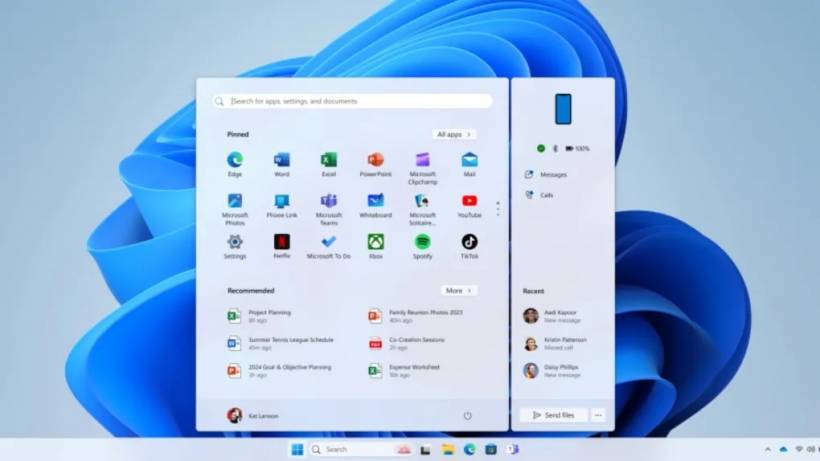Open Settings from pinned apps
The height and width of the screenshot is (461, 820).
[x=235, y=246]
